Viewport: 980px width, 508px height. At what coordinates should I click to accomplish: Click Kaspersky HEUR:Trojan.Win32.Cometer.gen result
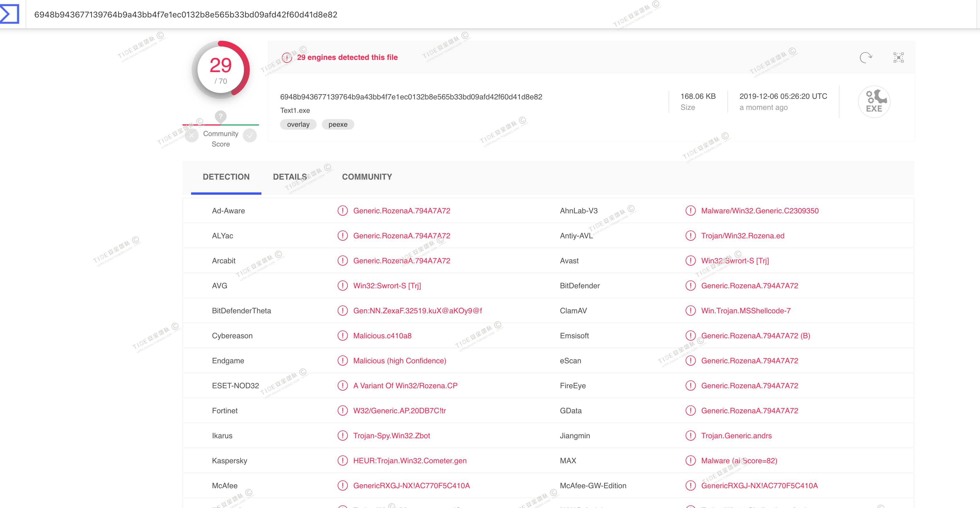click(x=409, y=460)
